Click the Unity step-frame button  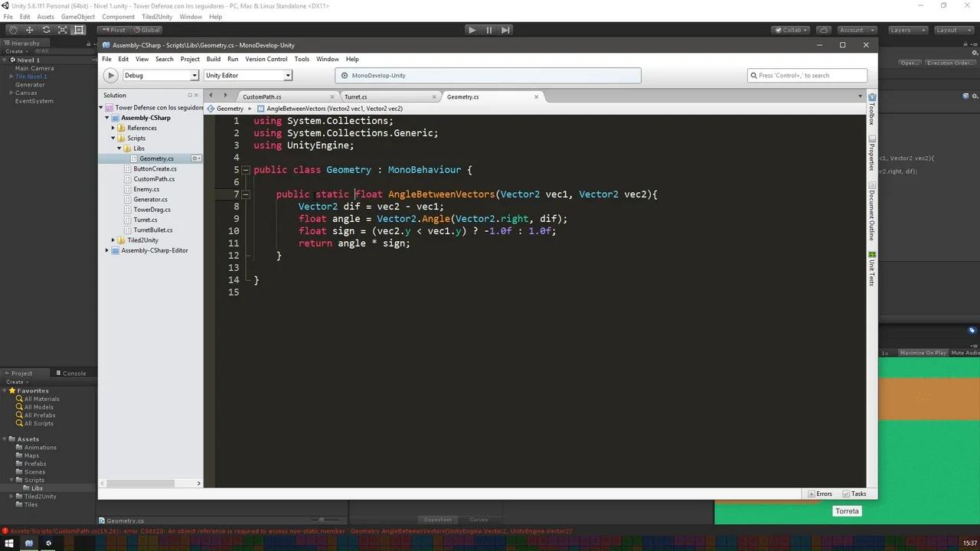click(x=505, y=30)
